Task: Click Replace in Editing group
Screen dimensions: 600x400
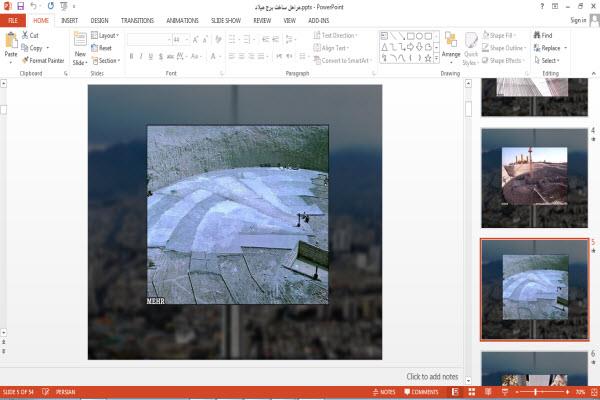Action: (x=550, y=48)
